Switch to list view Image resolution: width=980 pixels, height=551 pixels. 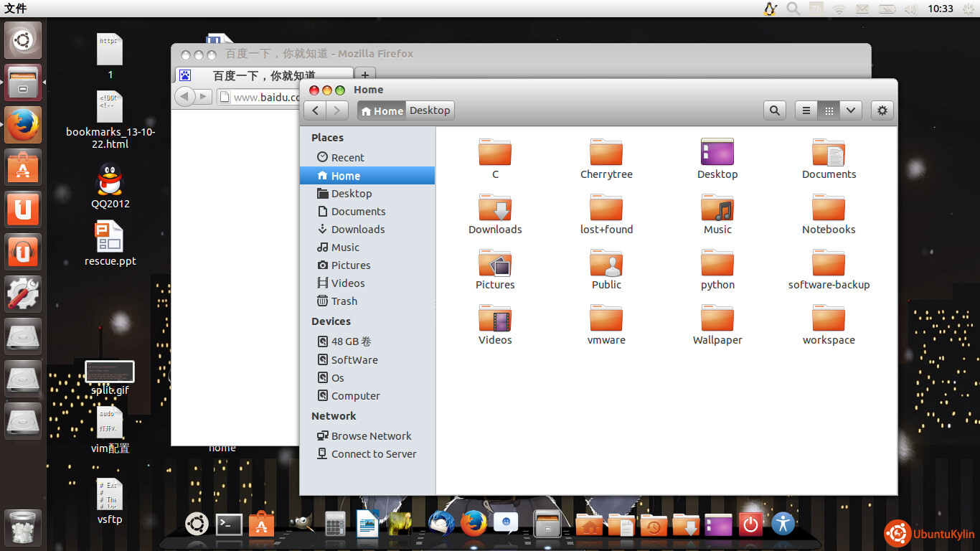point(806,110)
